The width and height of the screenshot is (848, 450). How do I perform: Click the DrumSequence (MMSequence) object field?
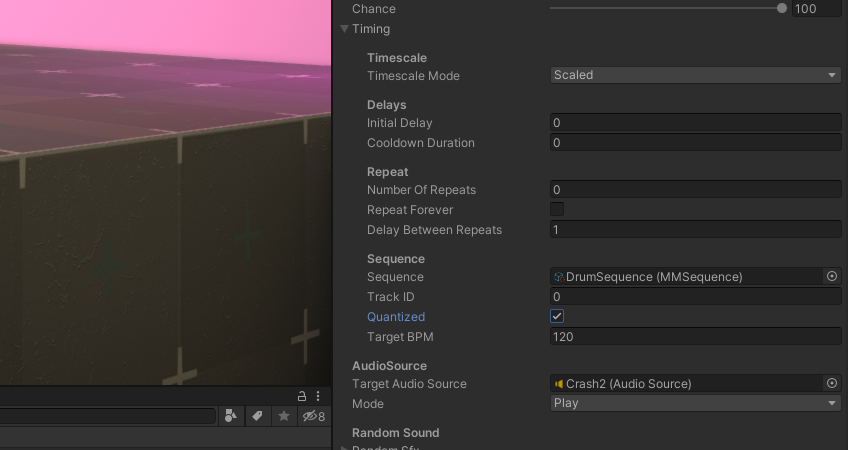(687, 276)
